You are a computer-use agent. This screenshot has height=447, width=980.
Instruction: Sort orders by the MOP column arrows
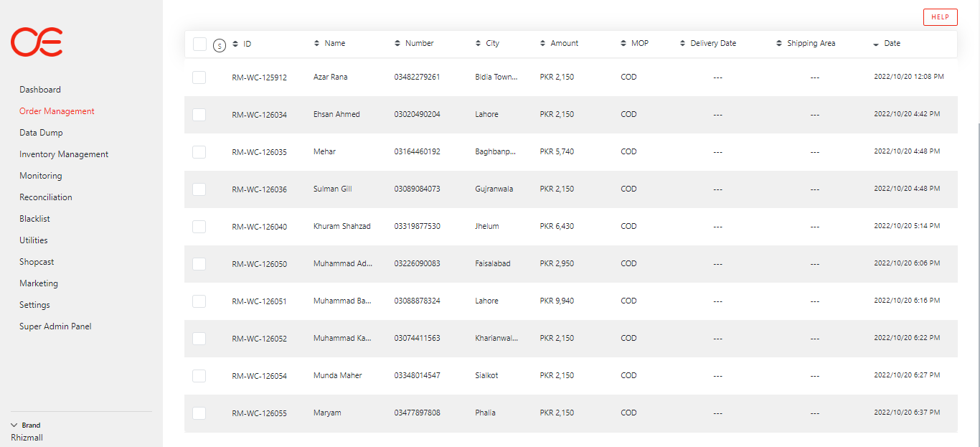pos(623,44)
